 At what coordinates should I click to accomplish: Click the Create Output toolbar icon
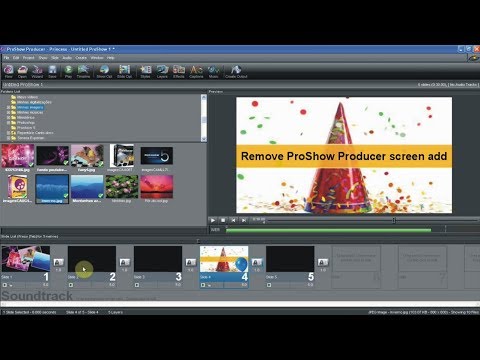click(x=236, y=70)
